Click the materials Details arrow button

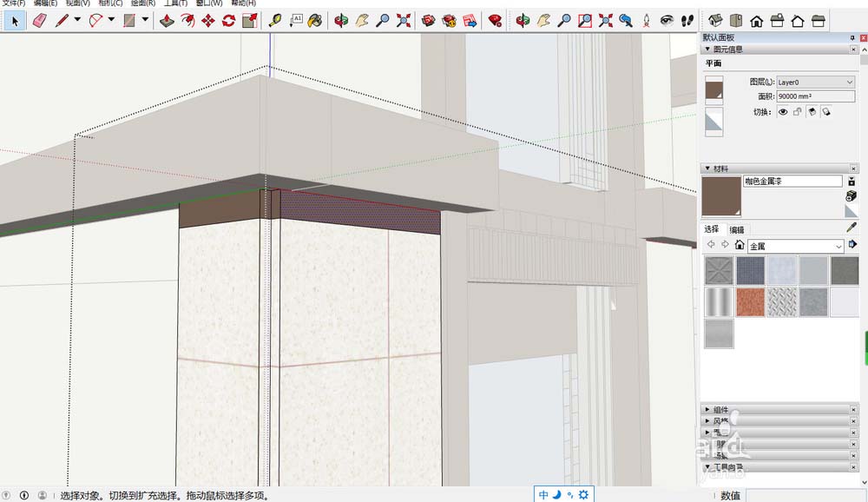[852, 244]
